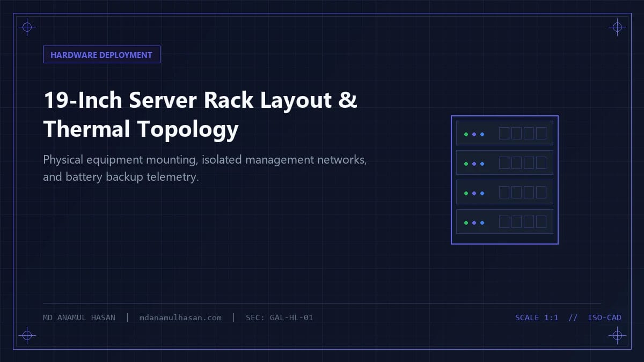Open the mdanamulhasan.com link
The width and height of the screenshot is (644, 362).
click(x=180, y=317)
